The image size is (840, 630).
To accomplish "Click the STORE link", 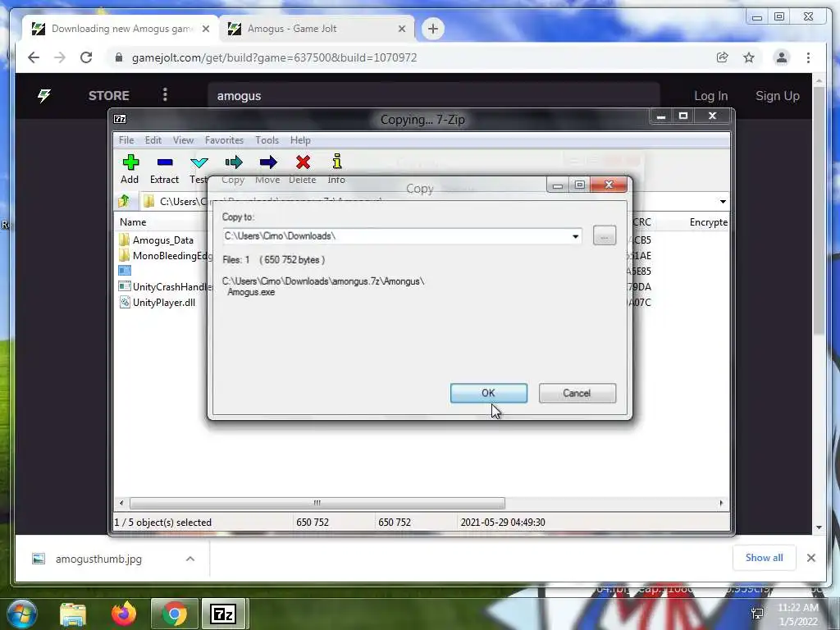I will click(109, 95).
